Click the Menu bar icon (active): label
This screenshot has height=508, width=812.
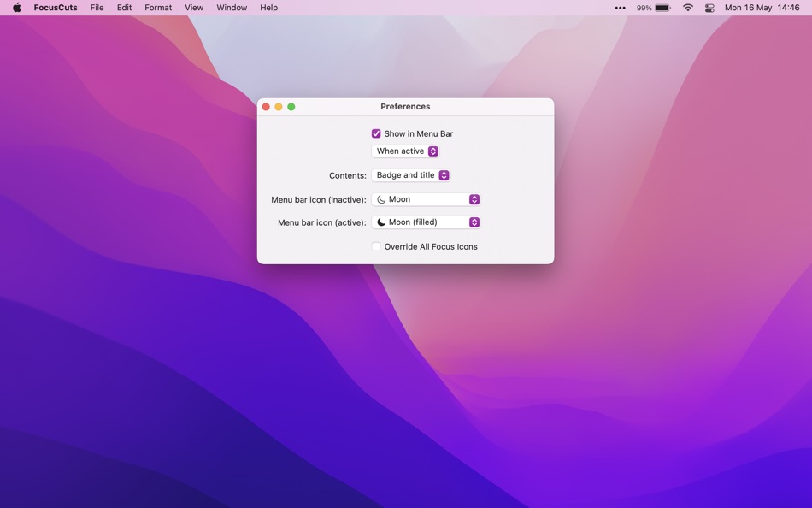[x=321, y=222]
